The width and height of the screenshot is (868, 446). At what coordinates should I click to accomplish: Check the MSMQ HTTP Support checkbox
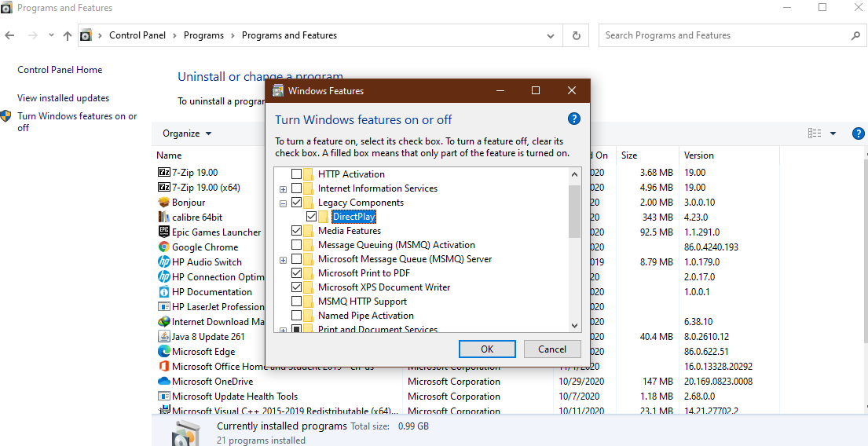[x=296, y=302]
